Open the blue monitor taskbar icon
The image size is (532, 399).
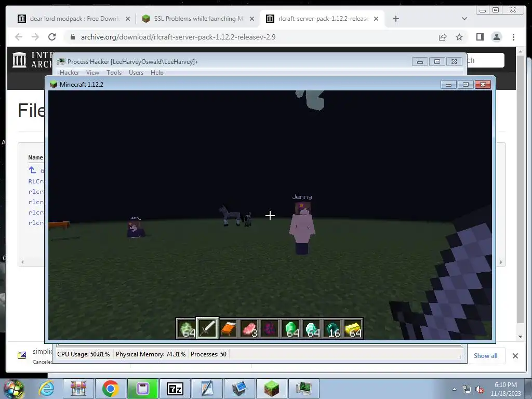point(239,389)
